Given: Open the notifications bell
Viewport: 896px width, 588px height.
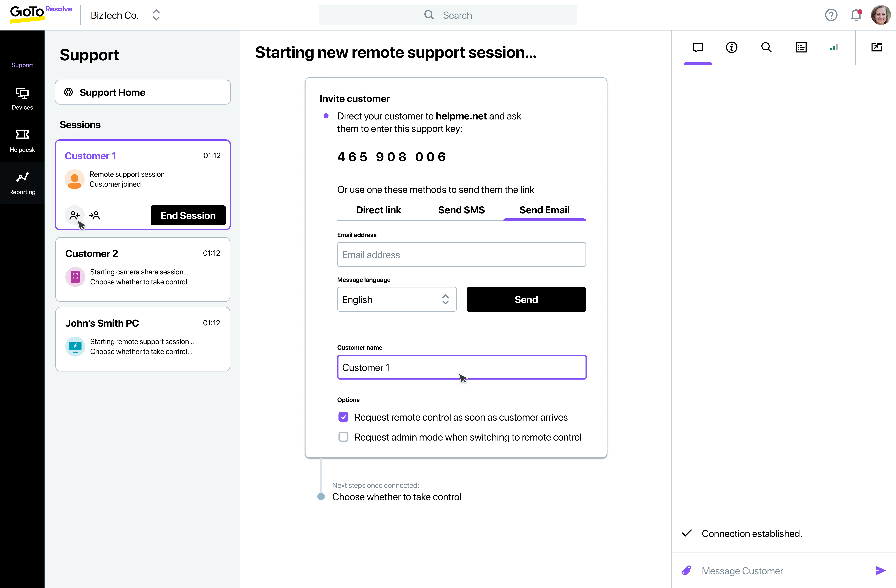Looking at the screenshot, I should tap(856, 15).
